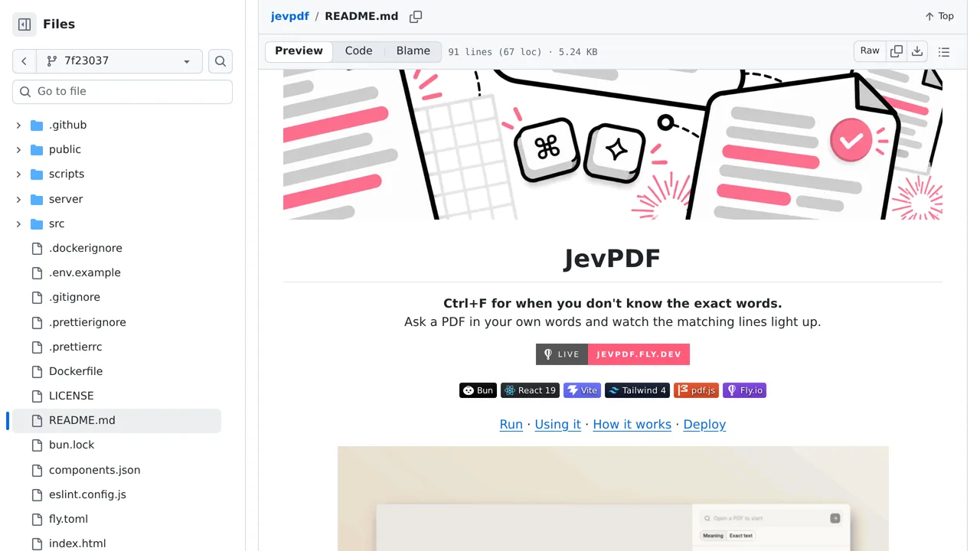Click the Dockerfile file icon
The width and height of the screenshot is (980, 551).
37,371
